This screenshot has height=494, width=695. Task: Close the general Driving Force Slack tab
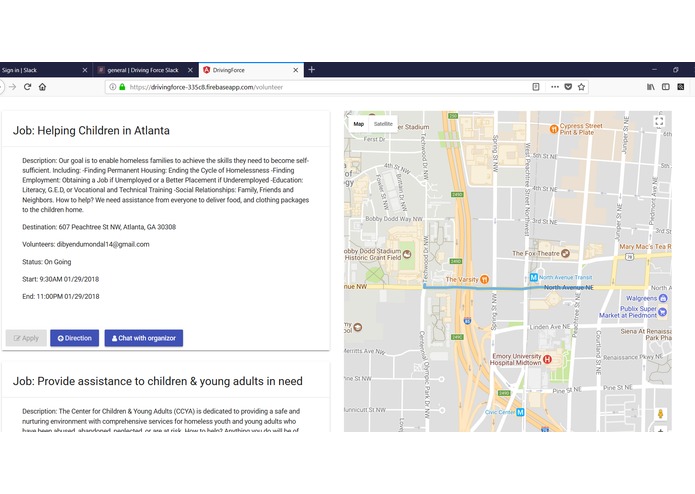[x=190, y=70]
